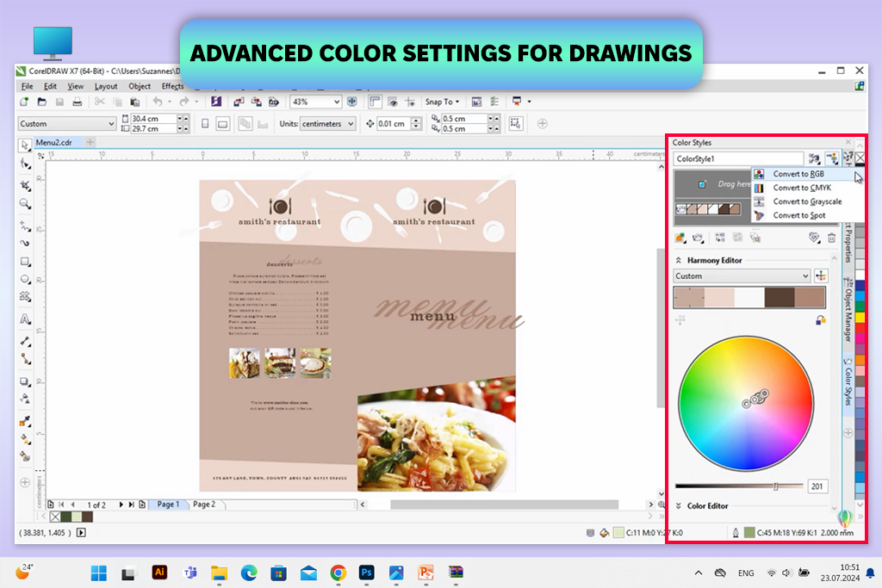This screenshot has height=588, width=882.
Task: Select the Transparency tool
Action: [25, 399]
